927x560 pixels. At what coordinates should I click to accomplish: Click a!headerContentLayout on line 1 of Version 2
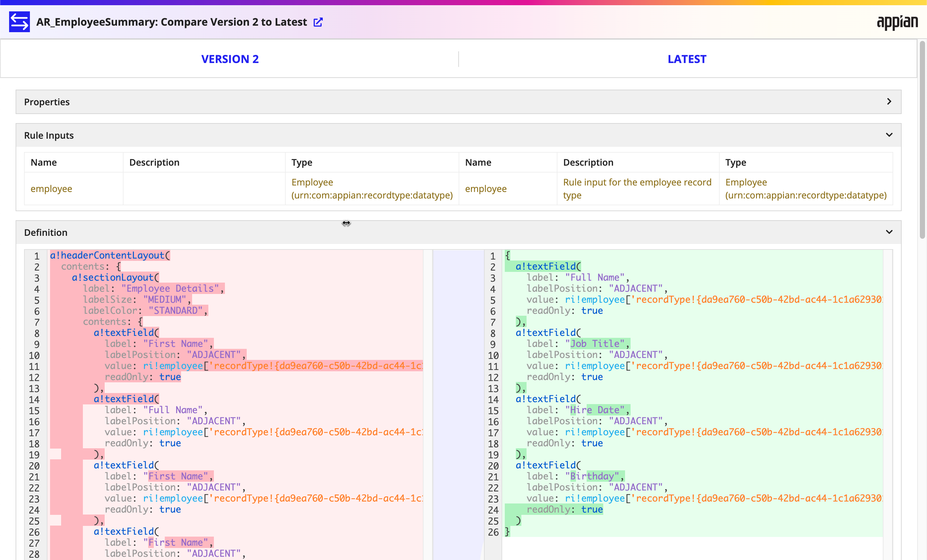110,255
